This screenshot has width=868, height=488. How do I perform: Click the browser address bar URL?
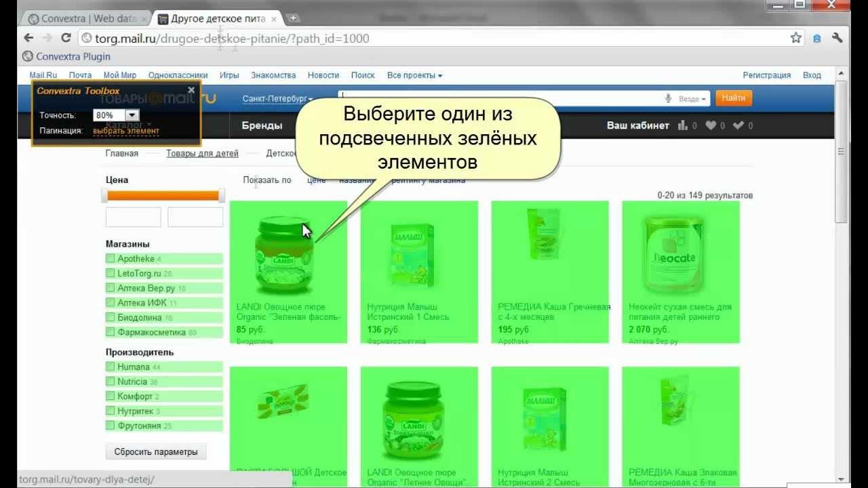tap(232, 39)
